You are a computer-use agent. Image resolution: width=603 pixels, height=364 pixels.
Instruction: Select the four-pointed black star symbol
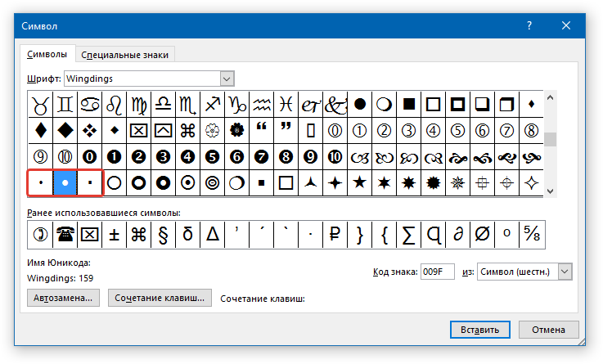tap(335, 183)
